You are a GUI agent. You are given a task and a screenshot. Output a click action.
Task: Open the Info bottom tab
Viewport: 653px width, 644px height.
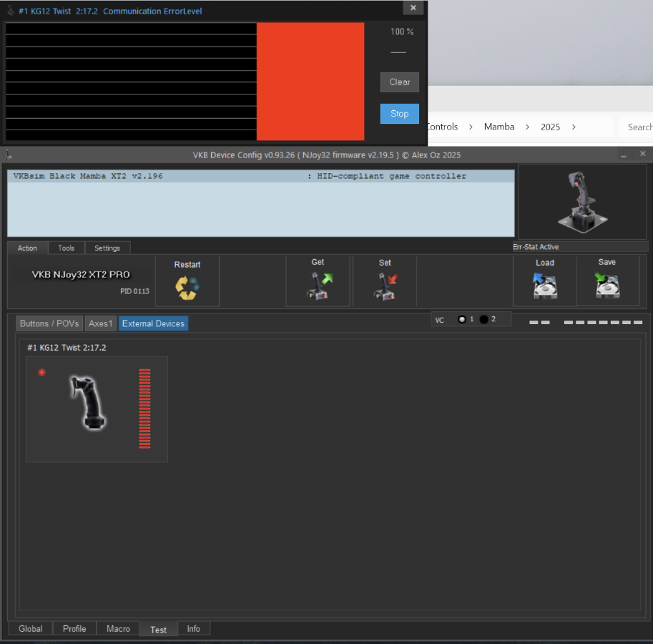pyautogui.click(x=194, y=628)
